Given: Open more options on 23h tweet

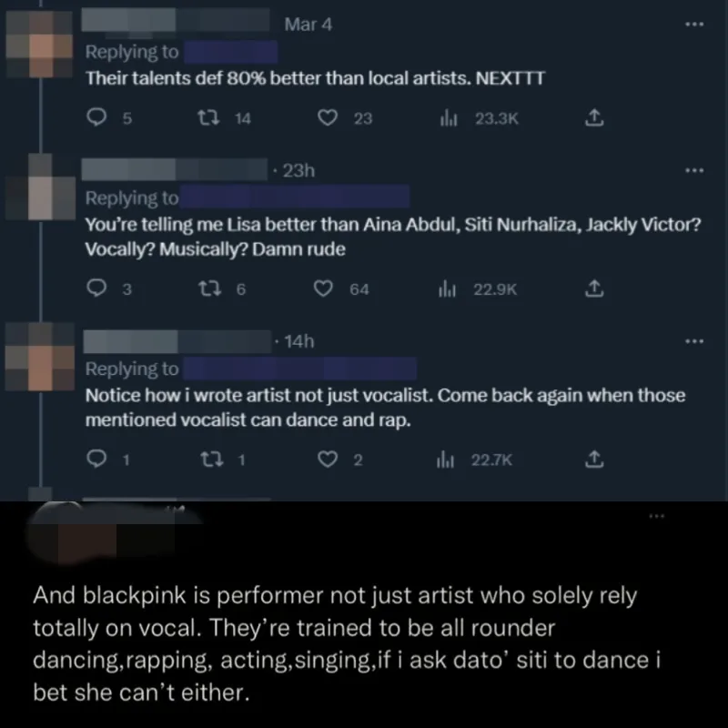Looking at the screenshot, I should [695, 170].
